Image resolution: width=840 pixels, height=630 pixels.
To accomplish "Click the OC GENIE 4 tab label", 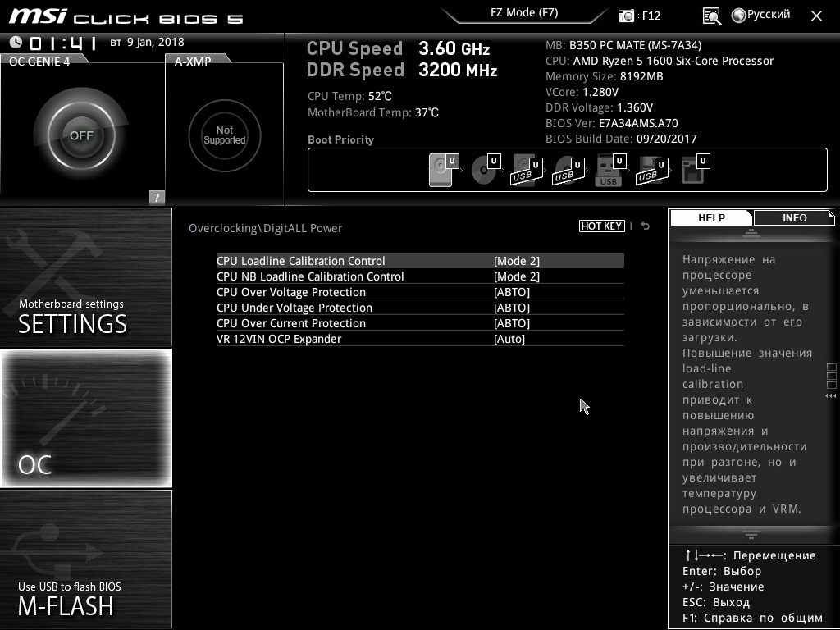I will tap(39, 62).
